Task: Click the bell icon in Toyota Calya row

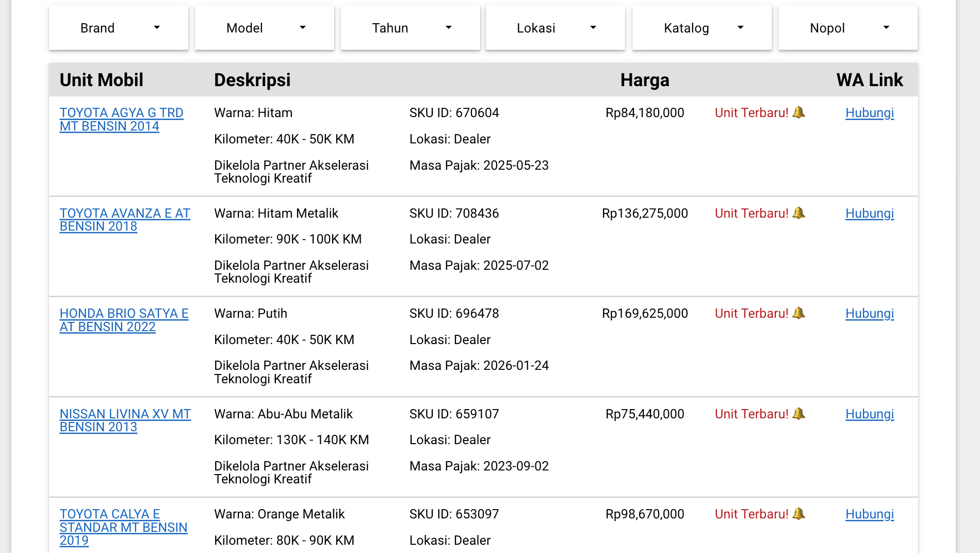Action: pyautogui.click(x=798, y=514)
